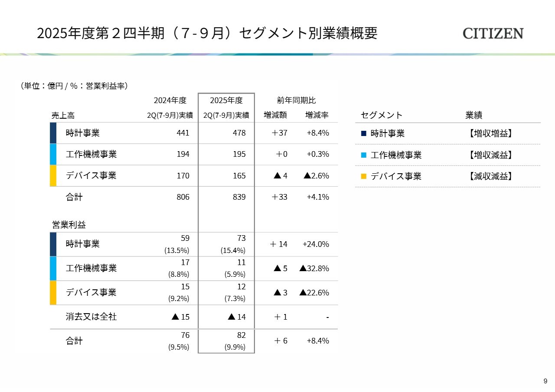Select the 2024年度 column header
The height and width of the screenshot is (392, 555).
pyautogui.click(x=170, y=100)
